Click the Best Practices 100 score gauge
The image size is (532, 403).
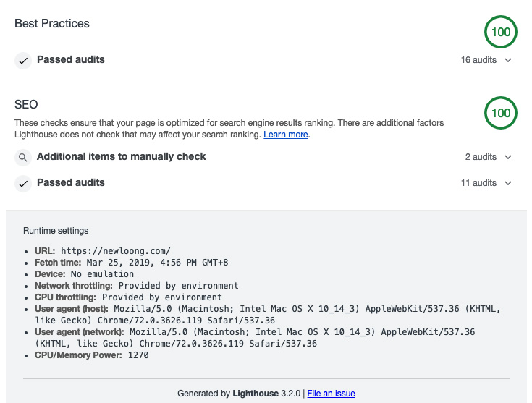[x=501, y=32]
